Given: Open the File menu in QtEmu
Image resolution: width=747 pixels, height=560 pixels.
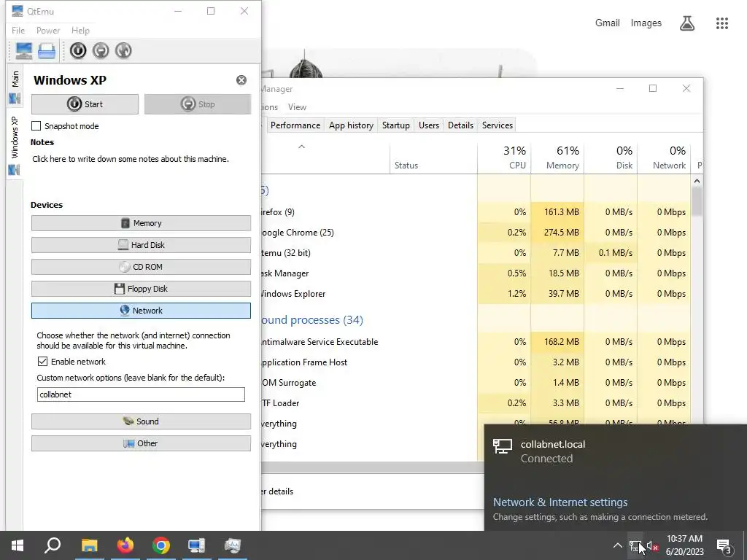Looking at the screenshot, I should coord(18,31).
